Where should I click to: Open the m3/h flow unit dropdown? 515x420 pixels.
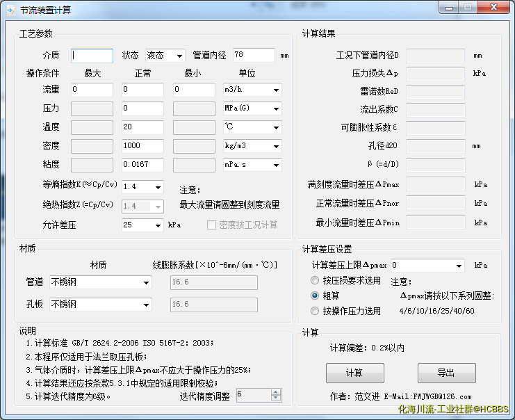click(252, 90)
